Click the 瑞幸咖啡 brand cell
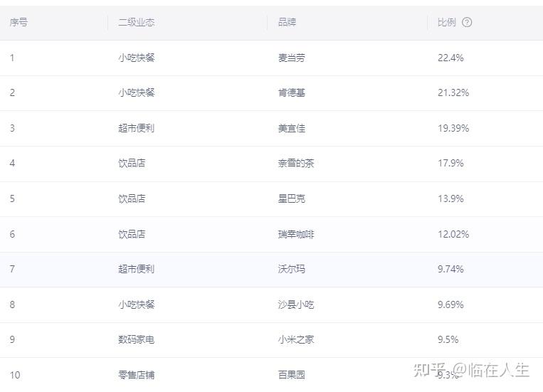The height and width of the screenshot is (392, 543). (296, 235)
